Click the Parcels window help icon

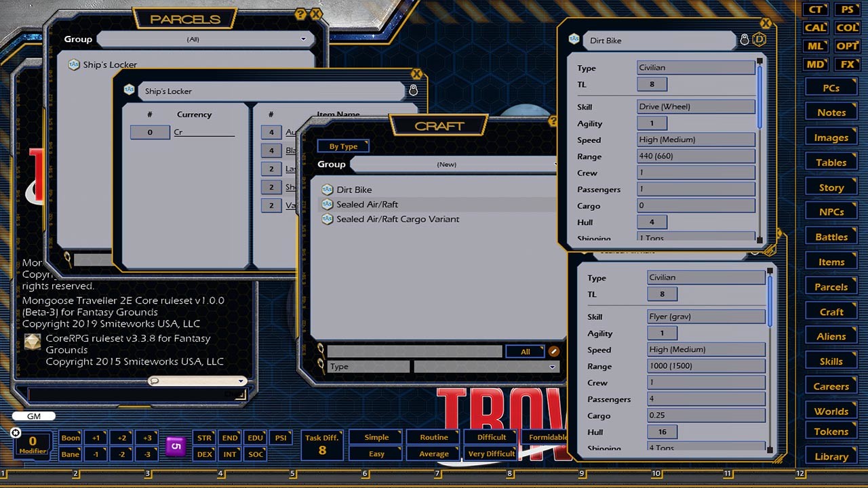pos(301,14)
